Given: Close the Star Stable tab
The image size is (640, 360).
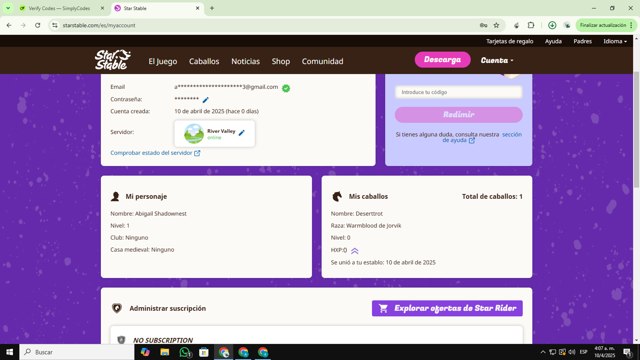Looking at the screenshot, I should (x=198, y=8).
